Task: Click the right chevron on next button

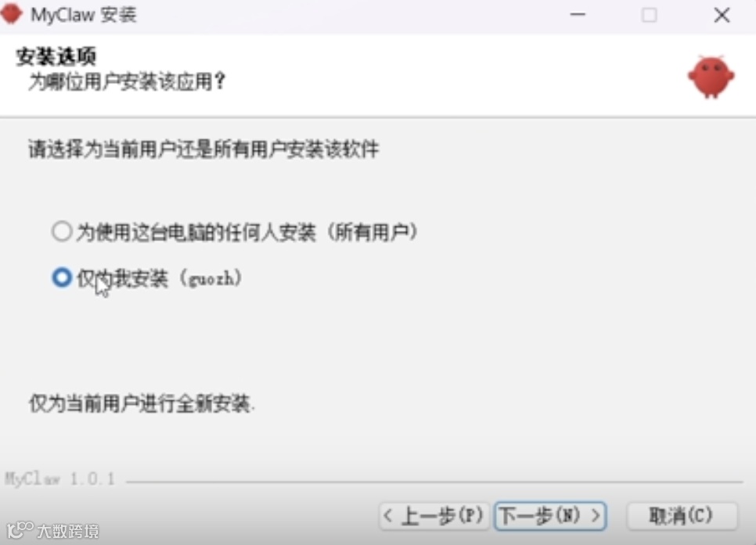Action: tap(596, 515)
